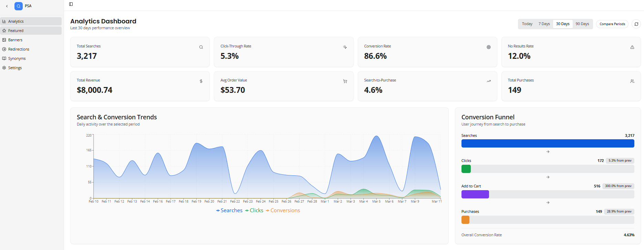Go to Banners in the sidebar
The image size is (644, 250).
pos(31,40)
